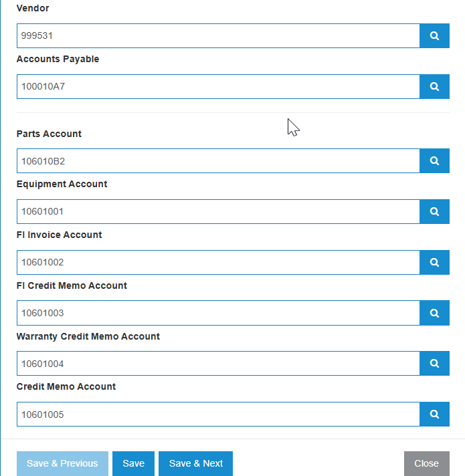Click Warranty Credit Memo Account search icon
The width and height of the screenshot is (465, 476).
click(434, 364)
